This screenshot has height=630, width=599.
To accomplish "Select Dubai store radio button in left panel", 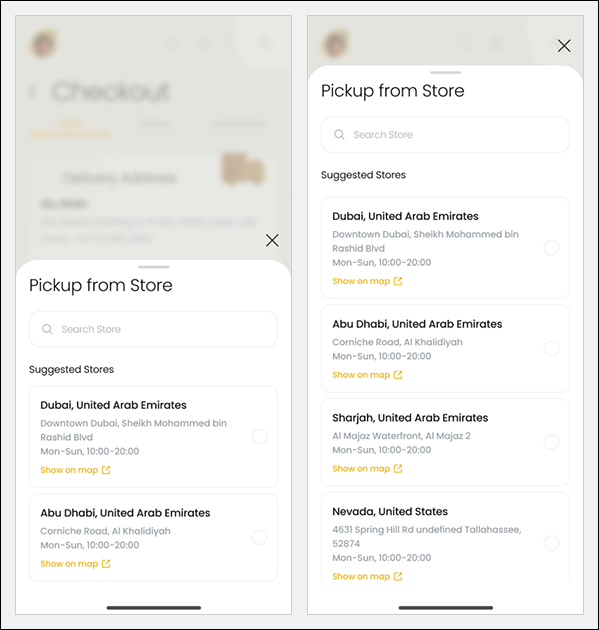I will click(260, 436).
